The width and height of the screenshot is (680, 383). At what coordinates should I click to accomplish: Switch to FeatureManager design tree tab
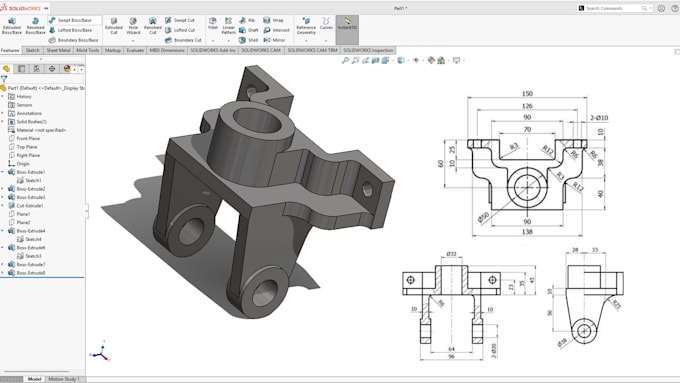coord(7,69)
